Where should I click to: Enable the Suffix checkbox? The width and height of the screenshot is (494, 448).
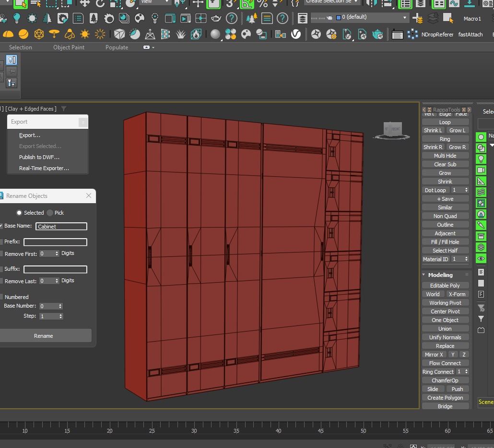(x=1, y=269)
